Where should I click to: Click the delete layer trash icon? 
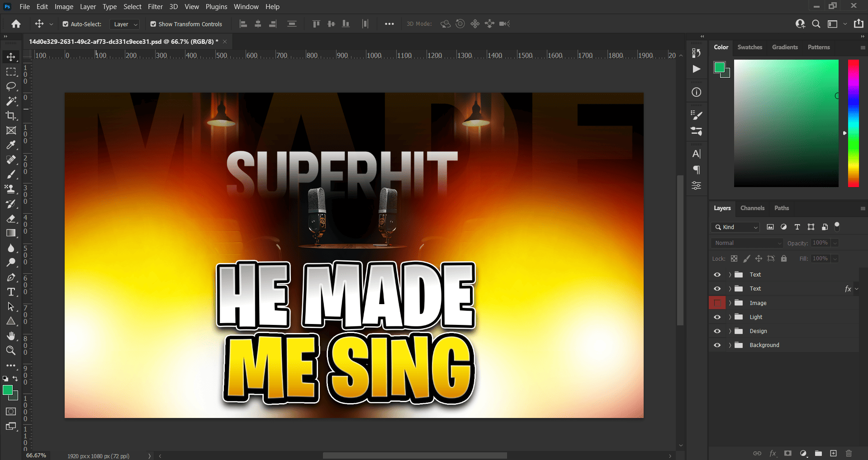[849, 453]
